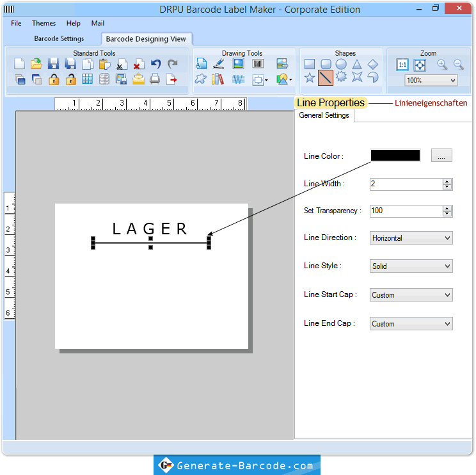Save the label as image icon
The width and height of the screenshot is (476, 475).
(121, 79)
